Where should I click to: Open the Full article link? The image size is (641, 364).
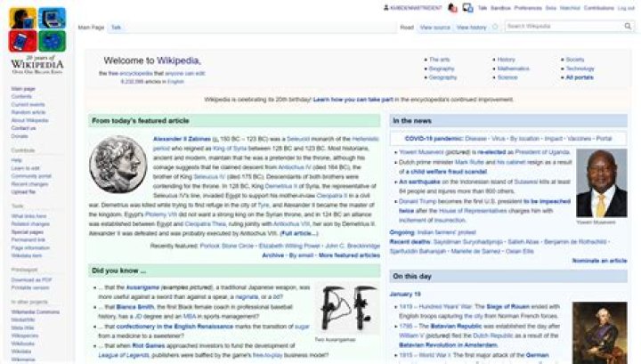tap(298, 233)
